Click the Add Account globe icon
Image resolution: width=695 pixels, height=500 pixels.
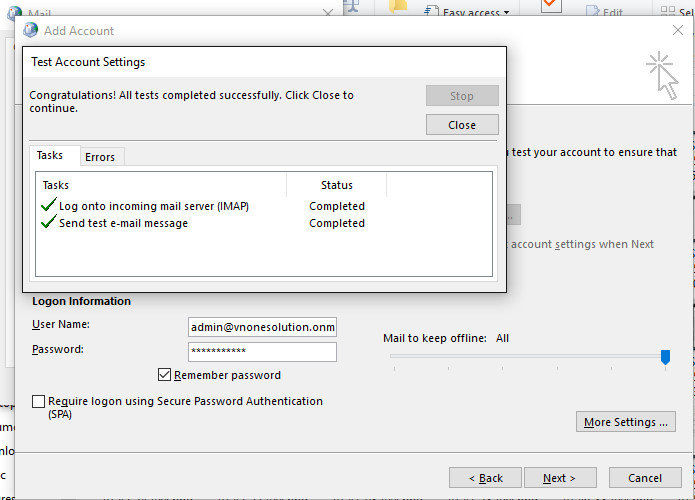click(30, 31)
